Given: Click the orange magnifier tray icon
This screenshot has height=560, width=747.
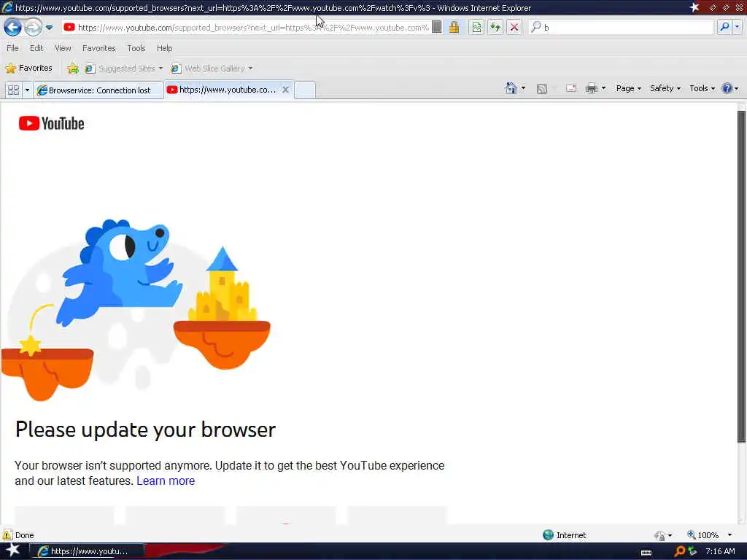Looking at the screenshot, I should [x=680, y=551].
